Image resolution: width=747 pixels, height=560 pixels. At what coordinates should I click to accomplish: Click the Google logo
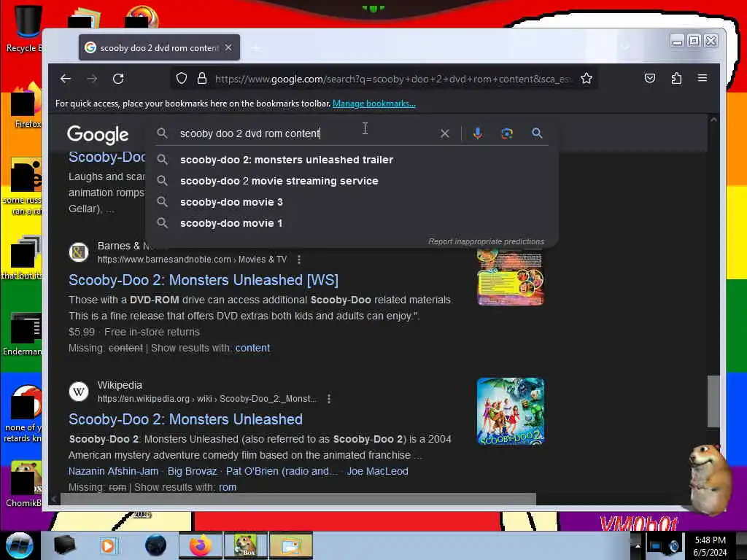pyautogui.click(x=98, y=135)
